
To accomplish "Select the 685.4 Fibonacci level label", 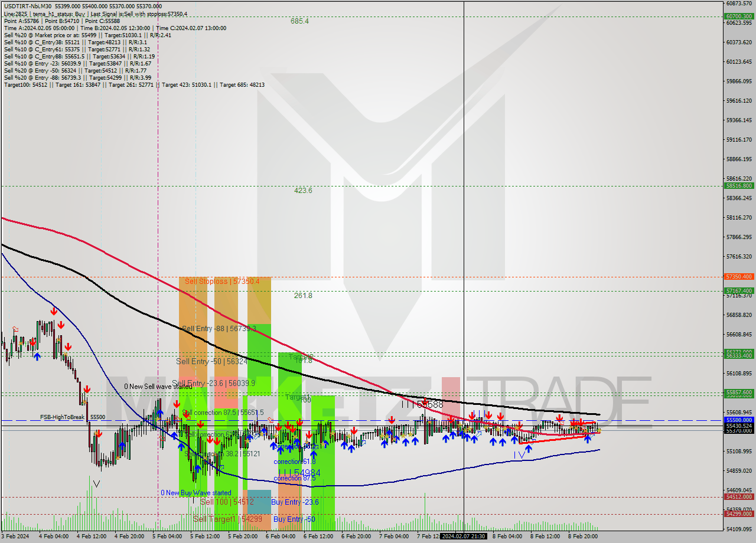I will (299, 21).
